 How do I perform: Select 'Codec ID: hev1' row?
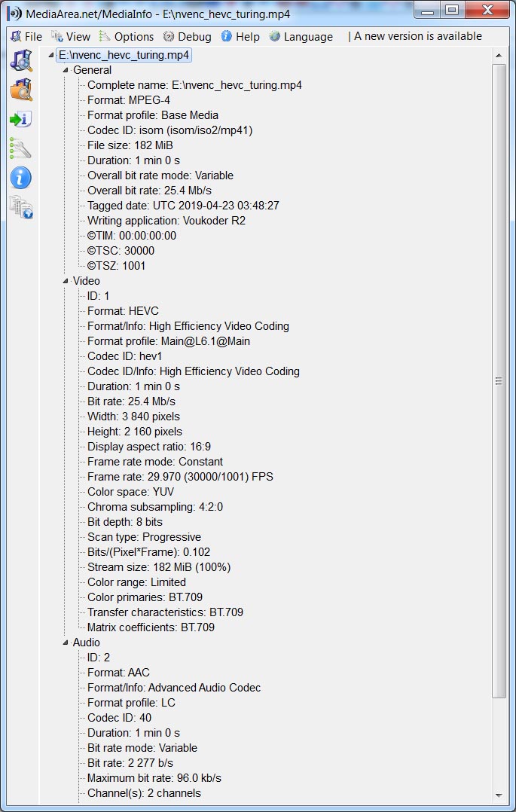click(x=125, y=356)
